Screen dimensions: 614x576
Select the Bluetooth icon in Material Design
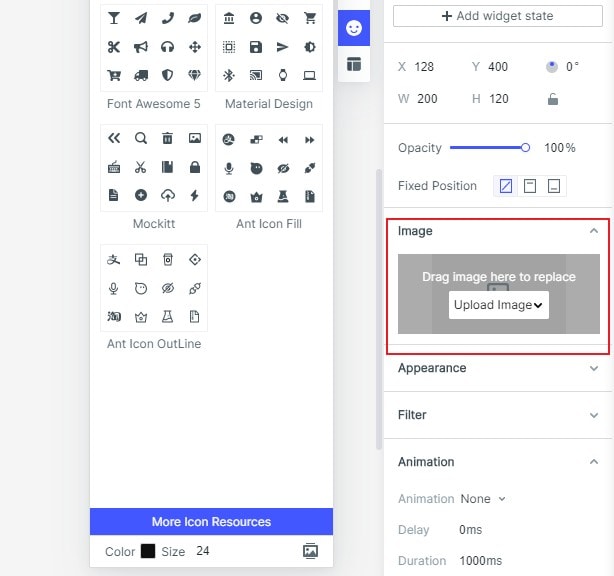coord(229,75)
